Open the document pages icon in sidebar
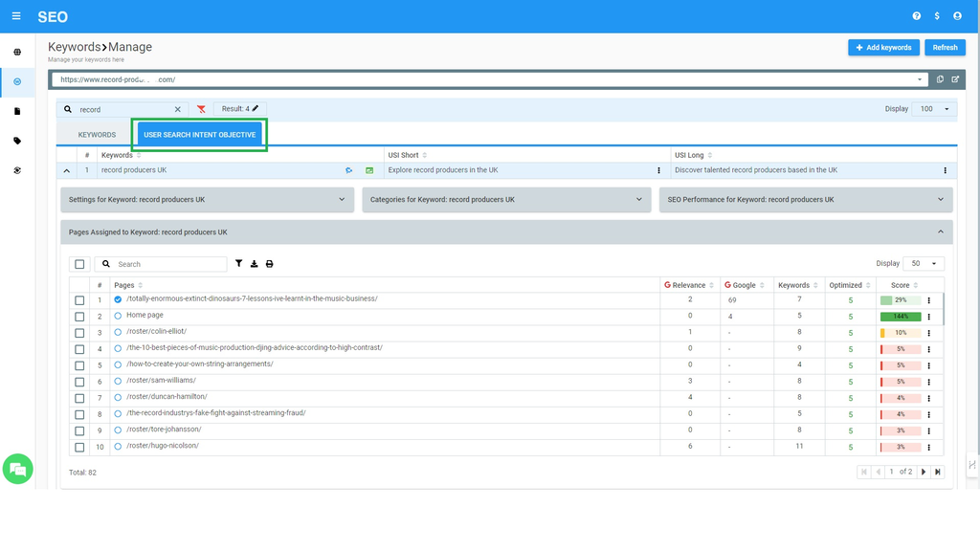This screenshot has height=551, width=980. point(17,111)
